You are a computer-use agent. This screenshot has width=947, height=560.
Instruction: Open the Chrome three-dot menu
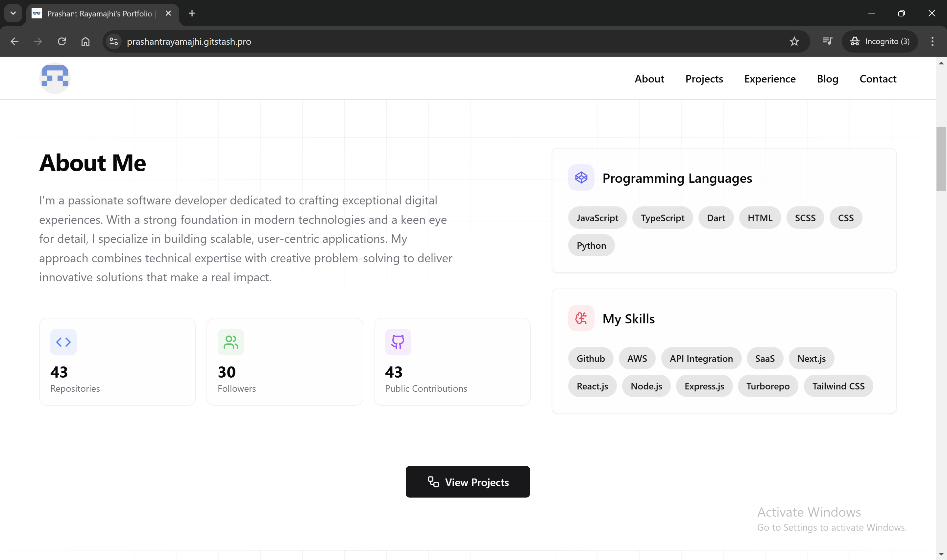click(932, 41)
